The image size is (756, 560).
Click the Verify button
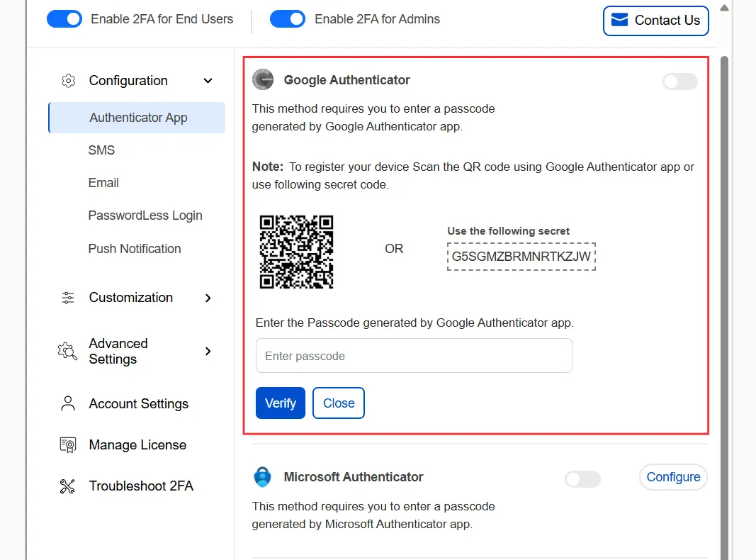pyautogui.click(x=281, y=403)
